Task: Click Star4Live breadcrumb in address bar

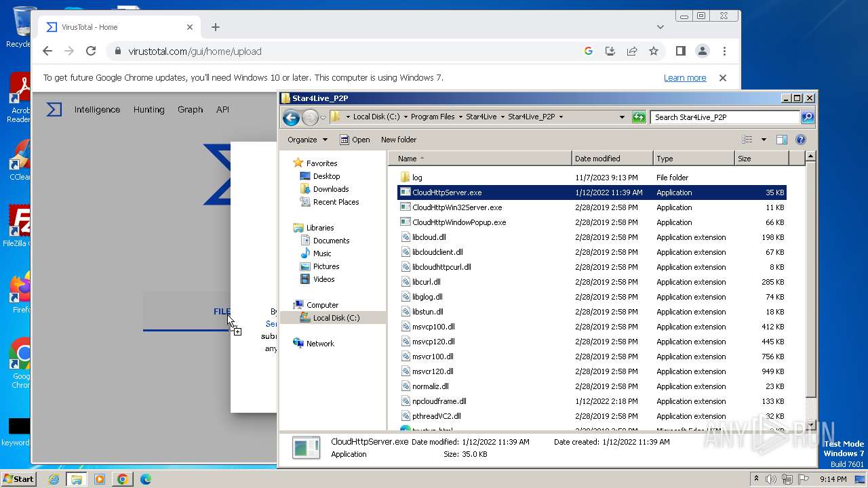Action: (x=481, y=117)
